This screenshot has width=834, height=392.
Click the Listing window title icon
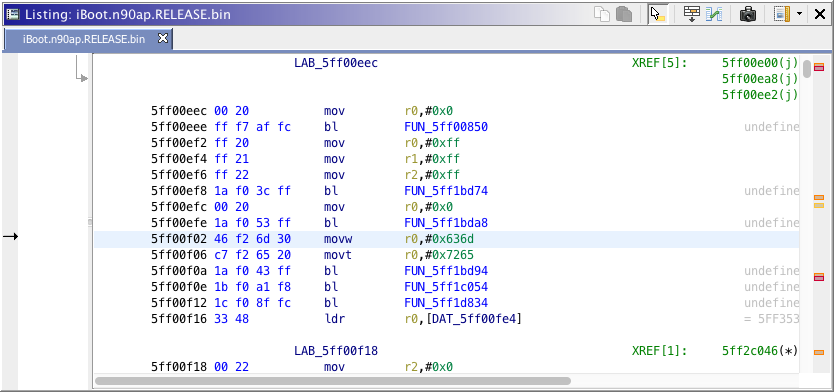pyautogui.click(x=12, y=14)
